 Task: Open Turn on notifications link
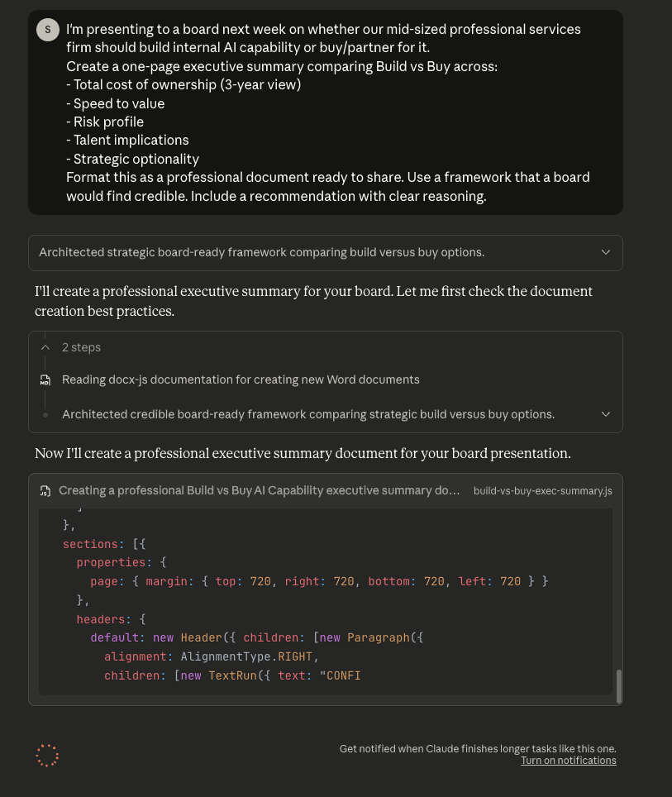pyautogui.click(x=568, y=761)
